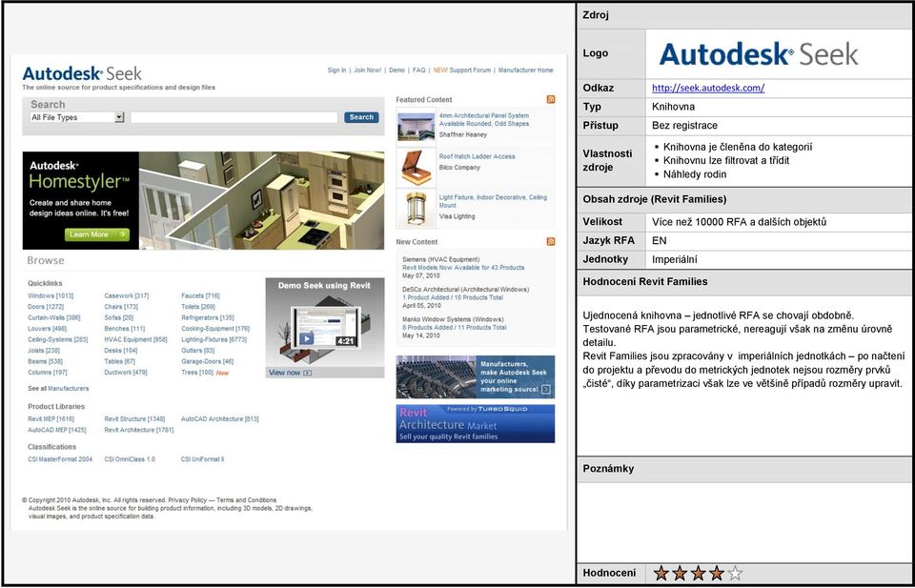915x588 pixels.
Task: Click the Learn More button on Homestyler banner
Action: point(97,234)
